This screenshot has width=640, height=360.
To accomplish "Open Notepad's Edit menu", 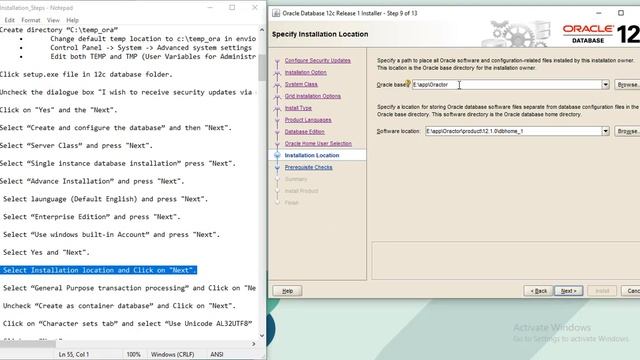I will tap(9, 20).
